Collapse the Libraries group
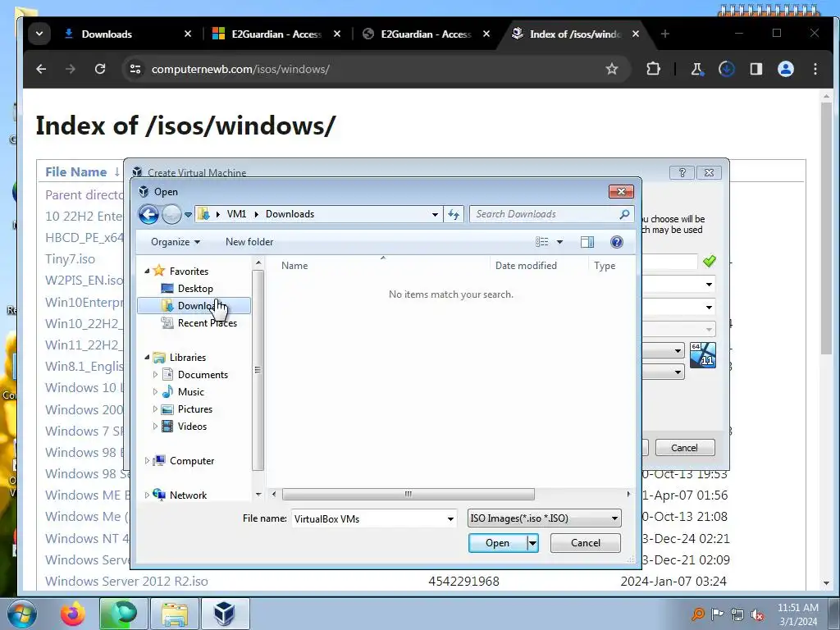 (x=148, y=358)
